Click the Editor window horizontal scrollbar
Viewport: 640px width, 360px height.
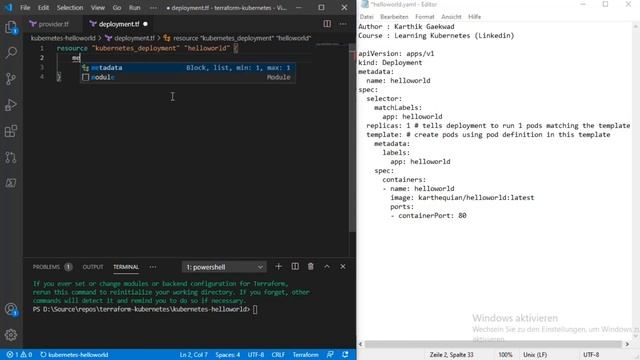coord(493,344)
